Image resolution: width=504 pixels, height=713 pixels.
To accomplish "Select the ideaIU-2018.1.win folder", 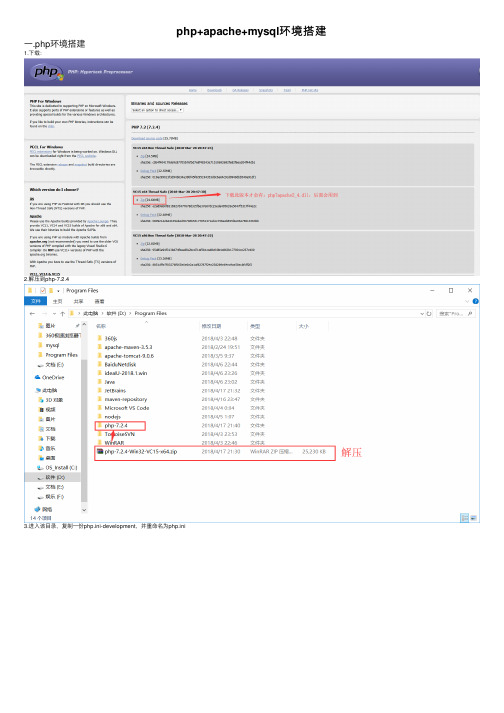I will [126, 373].
